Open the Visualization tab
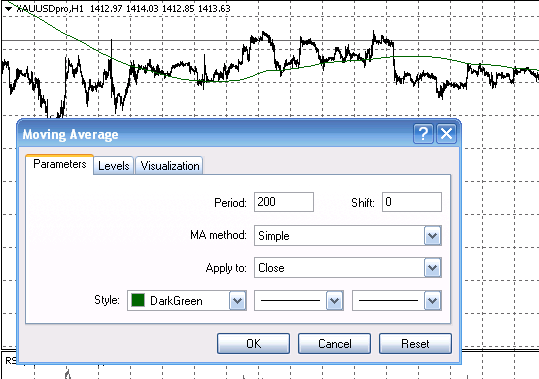The image size is (539, 379). (169, 166)
